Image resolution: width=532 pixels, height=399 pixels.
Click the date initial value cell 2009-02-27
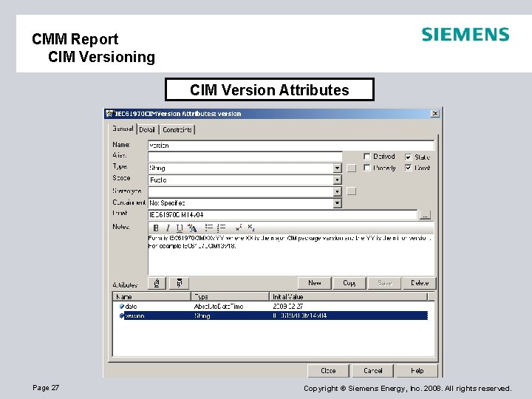tap(287, 307)
